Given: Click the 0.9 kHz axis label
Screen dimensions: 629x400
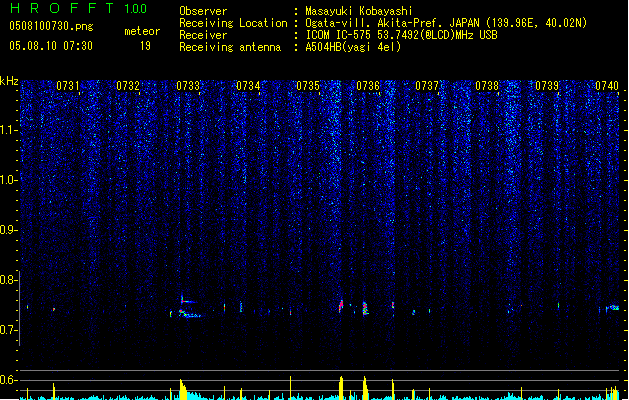Looking at the screenshot, I should pos(8,230).
